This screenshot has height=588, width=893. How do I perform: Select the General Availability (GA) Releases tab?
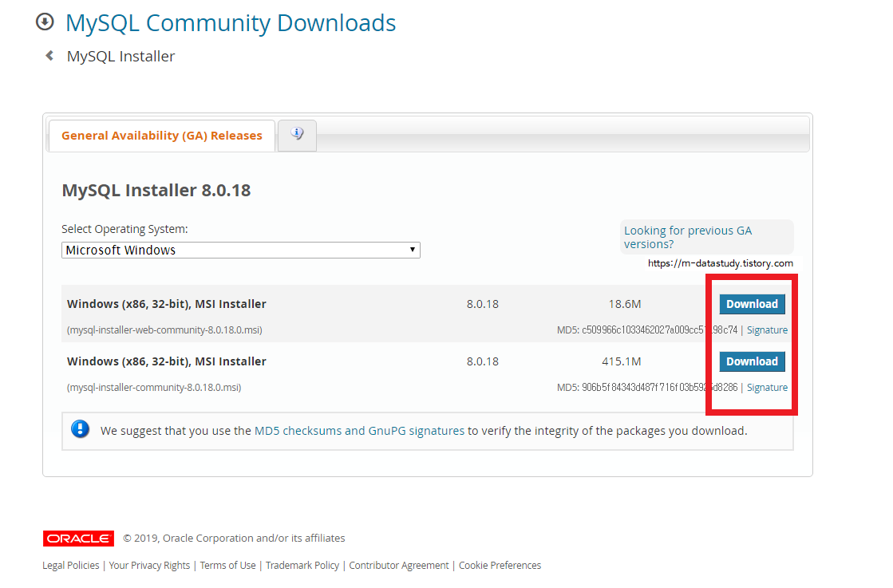tap(162, 136)
